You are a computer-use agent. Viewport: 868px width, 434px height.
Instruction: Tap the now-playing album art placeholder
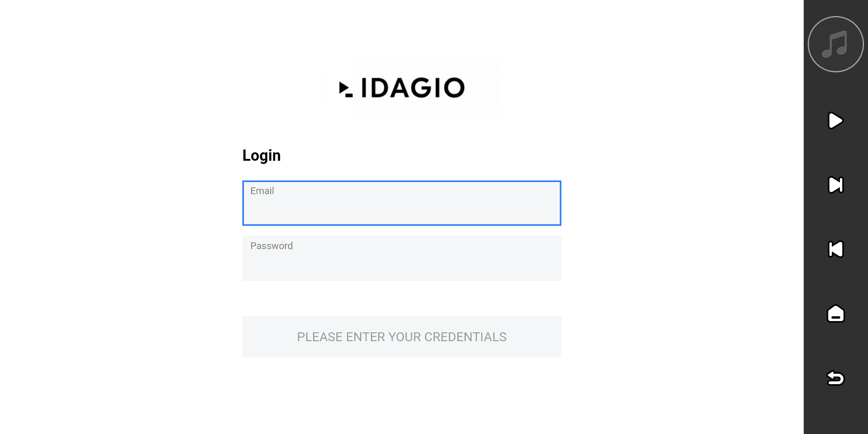point(835,44)
